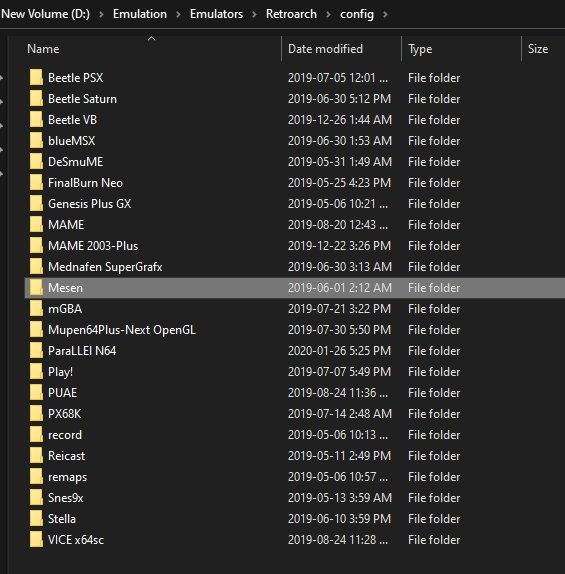Expand chevron after New Volume (D:)
Viewport: 565px width, 574px height.
(101, 15)
